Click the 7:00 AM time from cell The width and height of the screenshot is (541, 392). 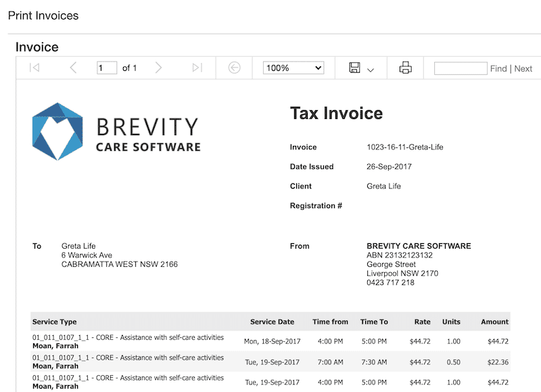point(330,362)
